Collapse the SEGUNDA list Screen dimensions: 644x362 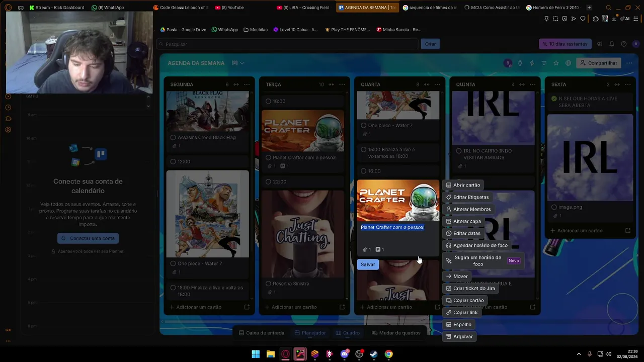(235, 84)
